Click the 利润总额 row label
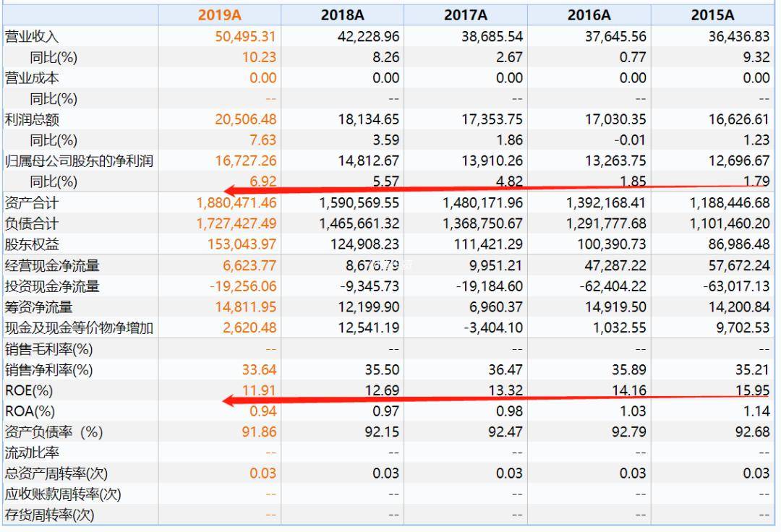Screen dimensions: 781x532 [32, 119]
